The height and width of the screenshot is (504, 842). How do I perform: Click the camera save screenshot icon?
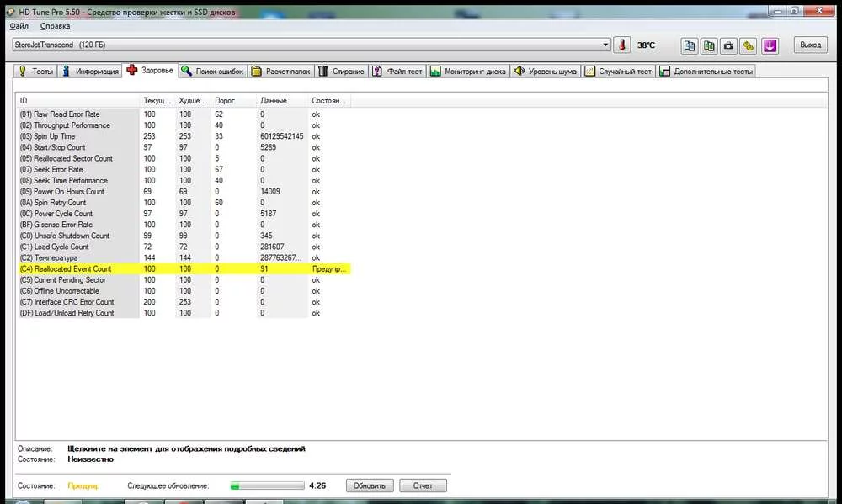click(x=728, y=45)
